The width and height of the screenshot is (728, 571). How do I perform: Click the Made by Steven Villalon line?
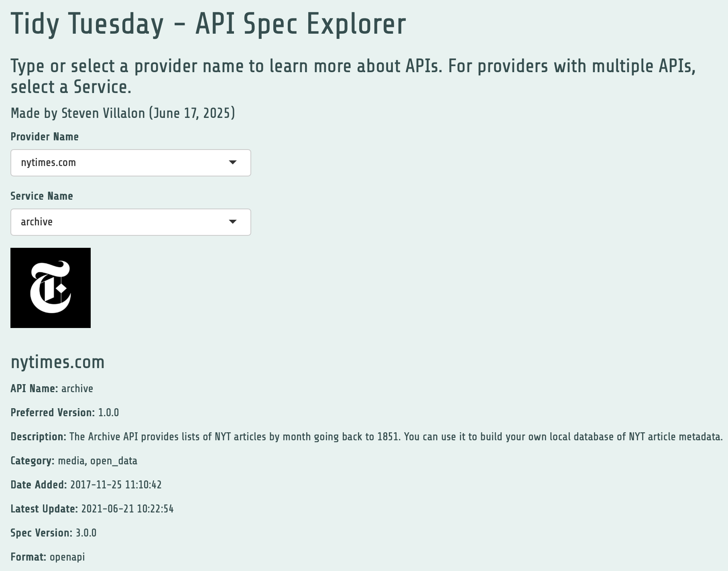(123, 113)
